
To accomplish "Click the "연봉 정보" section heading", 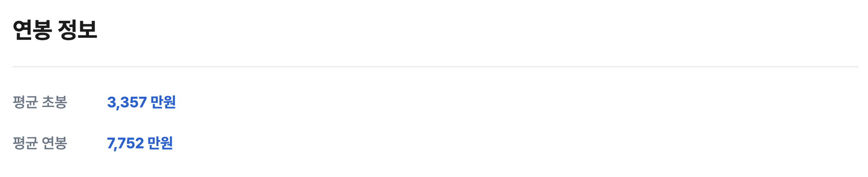I will point(55,30).
